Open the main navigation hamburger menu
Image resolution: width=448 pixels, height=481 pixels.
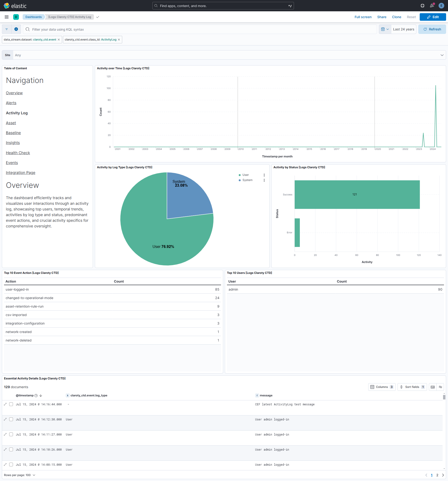pos(7,17)
